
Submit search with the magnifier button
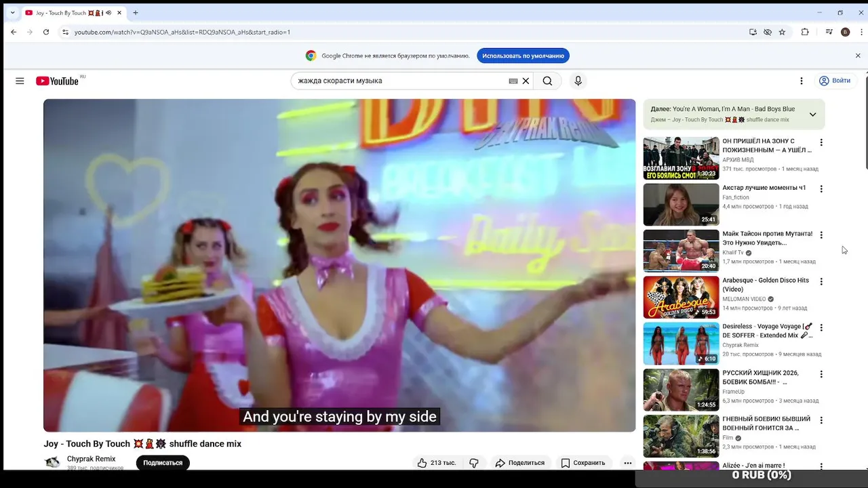tap(547, 81)
